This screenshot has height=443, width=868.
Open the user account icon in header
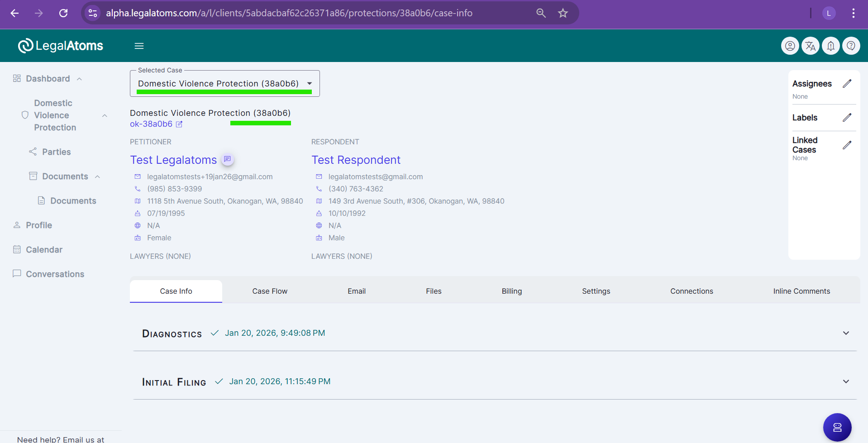[790, 46]
